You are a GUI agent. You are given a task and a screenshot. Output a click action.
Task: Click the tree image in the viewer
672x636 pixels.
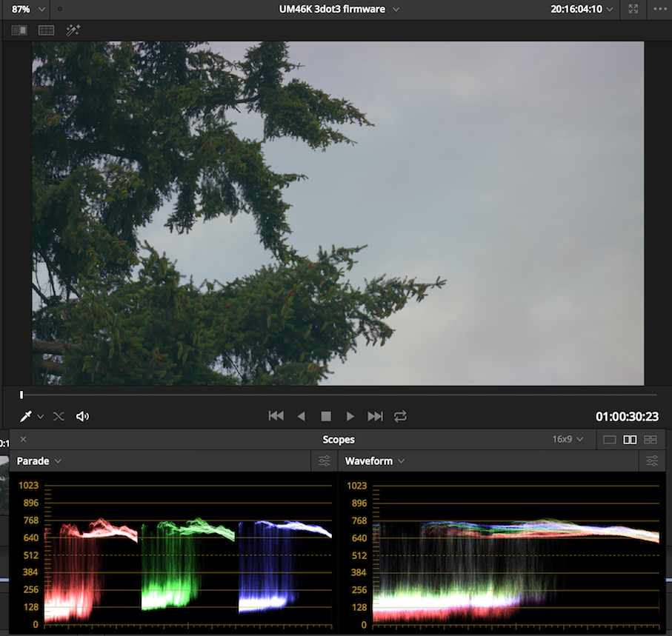click(x=338, y=213)
